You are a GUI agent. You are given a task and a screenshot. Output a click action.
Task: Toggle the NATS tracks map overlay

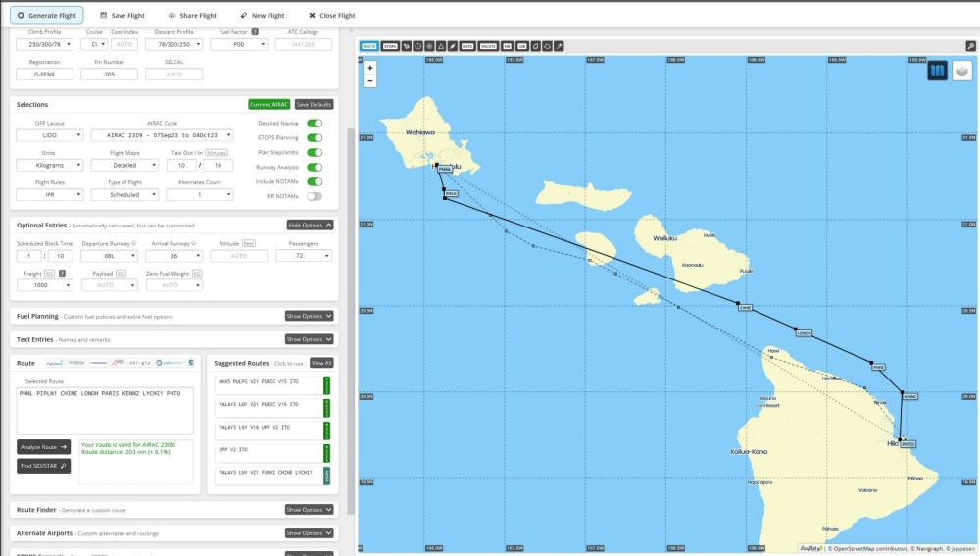click(x=466, y=46)
